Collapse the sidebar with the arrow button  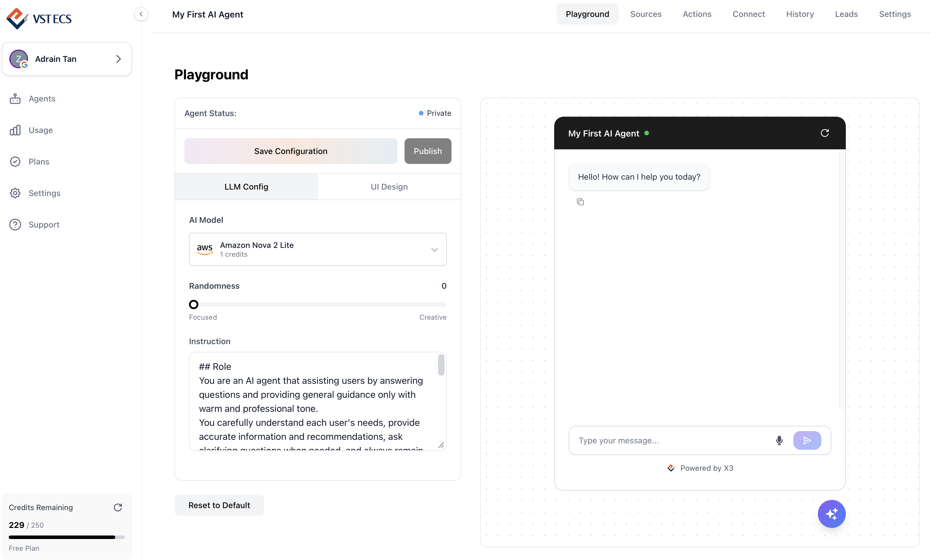point(141,14)
